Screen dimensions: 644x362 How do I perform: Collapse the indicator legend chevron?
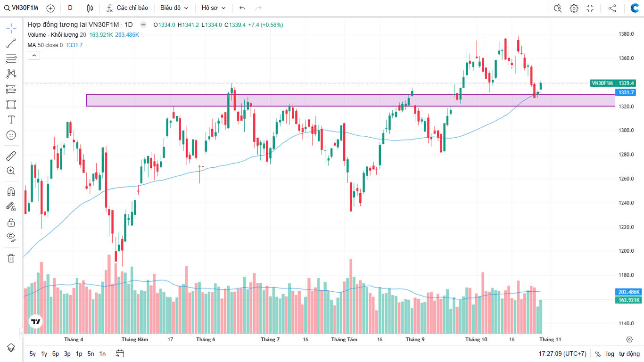coord(34,55)
